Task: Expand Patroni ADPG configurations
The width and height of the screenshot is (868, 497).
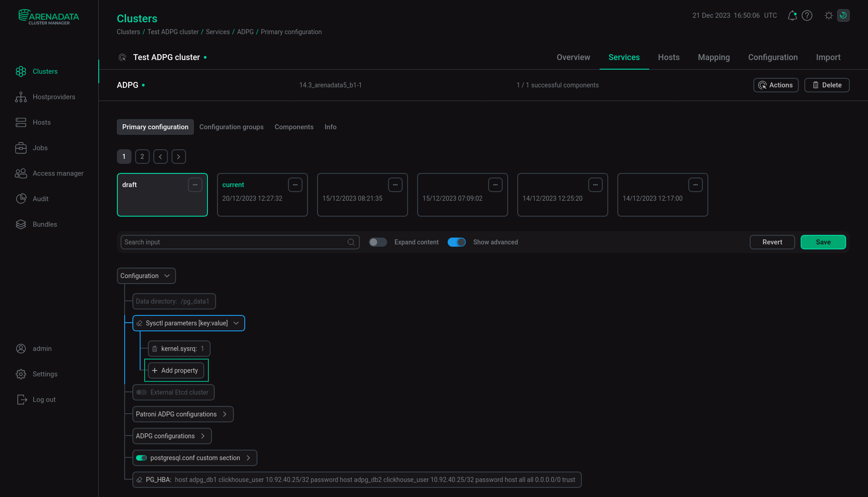Action: tap(225, 414)
